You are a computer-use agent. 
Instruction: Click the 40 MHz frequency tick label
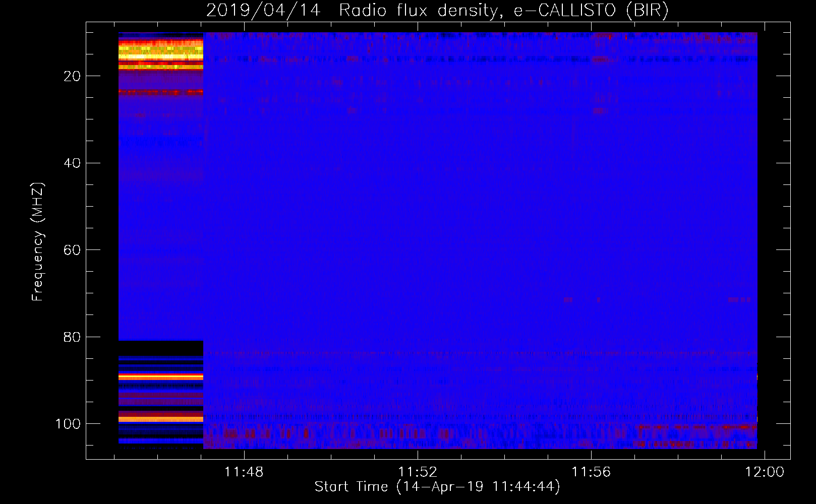click(72, 163)
